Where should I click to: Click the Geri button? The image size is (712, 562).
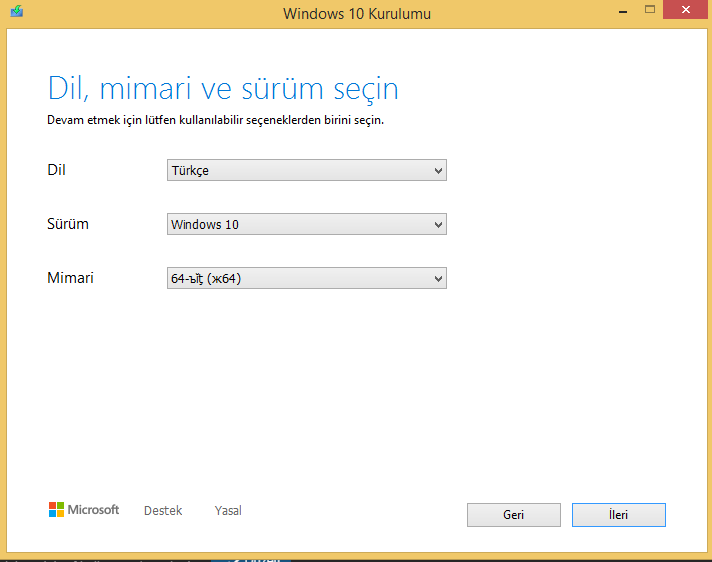(x=514, y=515)
